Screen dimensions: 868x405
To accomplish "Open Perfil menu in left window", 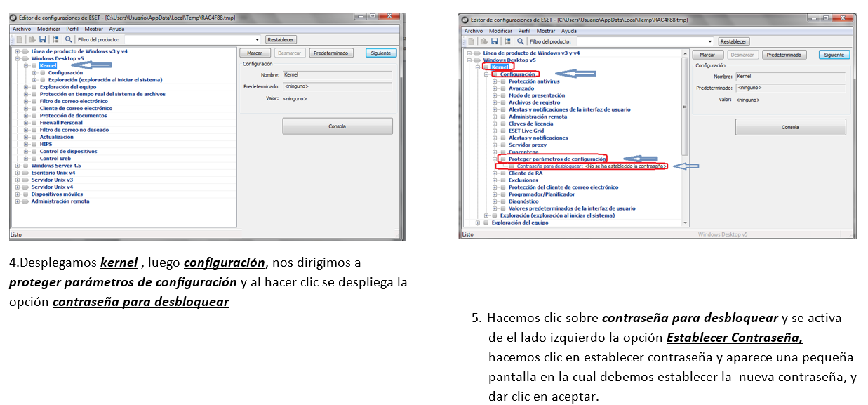I will tap(72, 29).
